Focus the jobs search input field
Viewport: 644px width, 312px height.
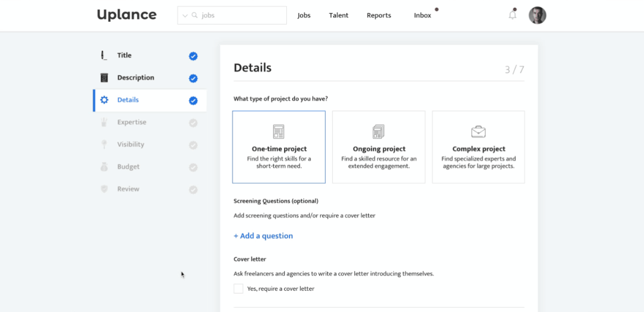coord(240,15)
